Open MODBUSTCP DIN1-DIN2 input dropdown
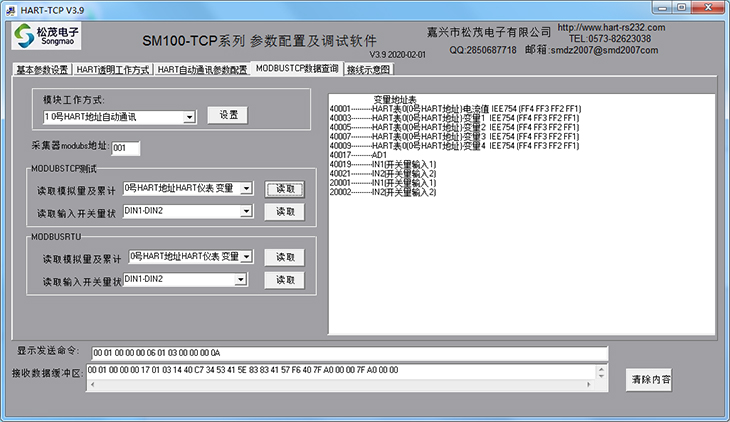Image resolution: width=730 pixels, height=422 pixels. (x=246, y=212)
